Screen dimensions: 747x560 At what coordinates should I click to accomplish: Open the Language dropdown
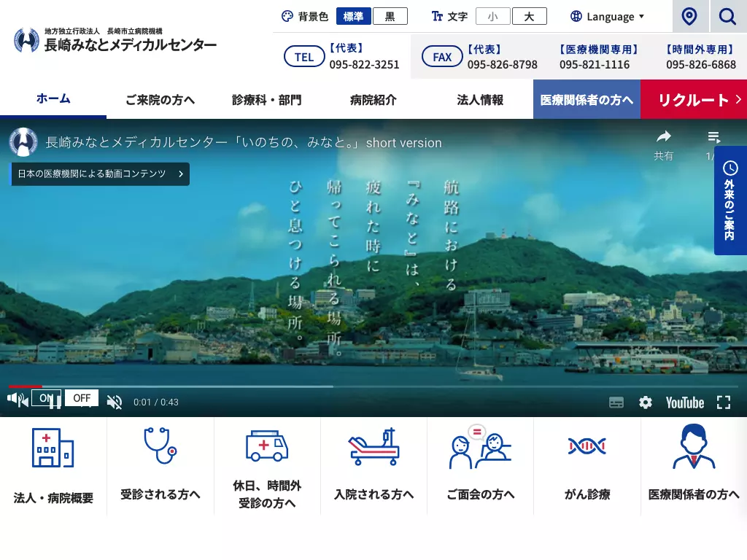pos(608,17)
